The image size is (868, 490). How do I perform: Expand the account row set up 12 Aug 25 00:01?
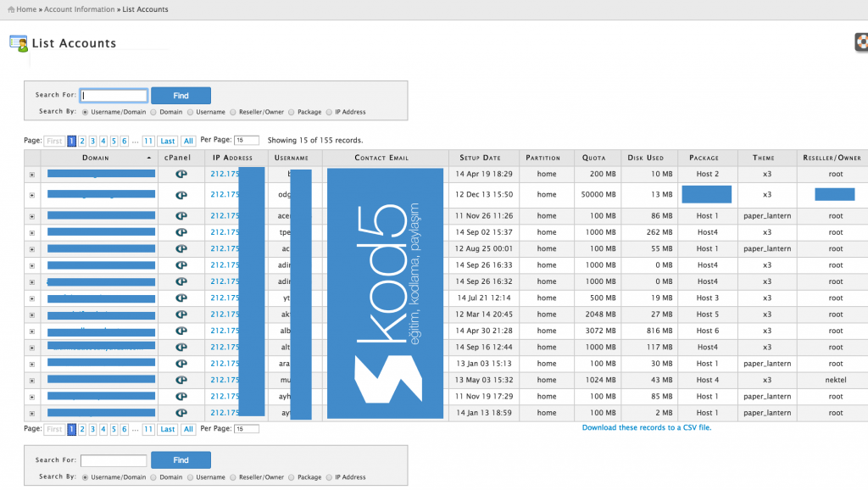(32, 250)
